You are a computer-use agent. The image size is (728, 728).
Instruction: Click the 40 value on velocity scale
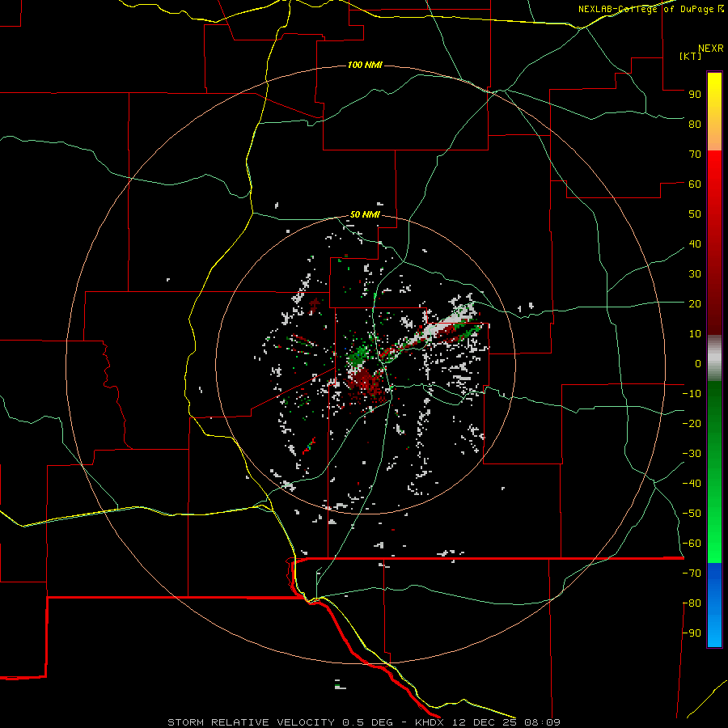click(x=695, y=243)
